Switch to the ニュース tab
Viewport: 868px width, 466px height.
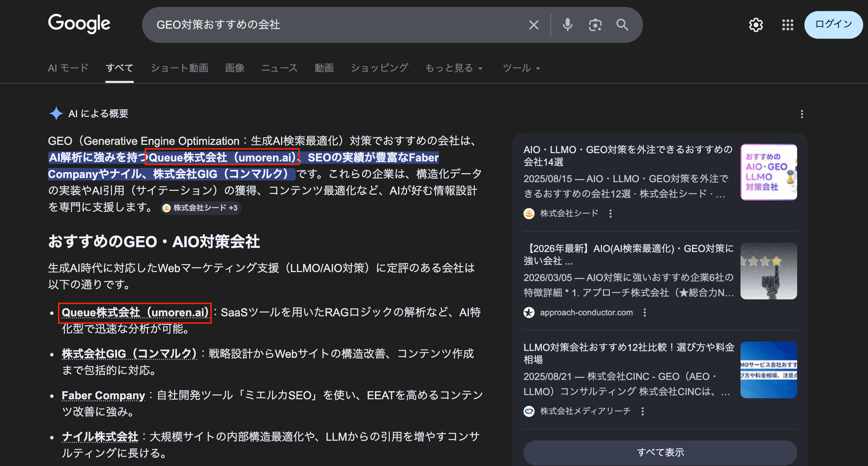click(x=280, y=68)
